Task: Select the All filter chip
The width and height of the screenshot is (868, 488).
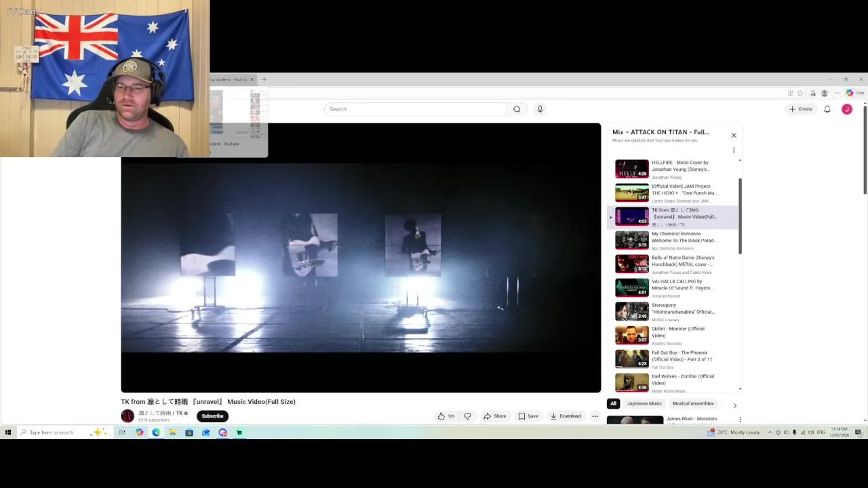Action: click(x=613, y=403)
